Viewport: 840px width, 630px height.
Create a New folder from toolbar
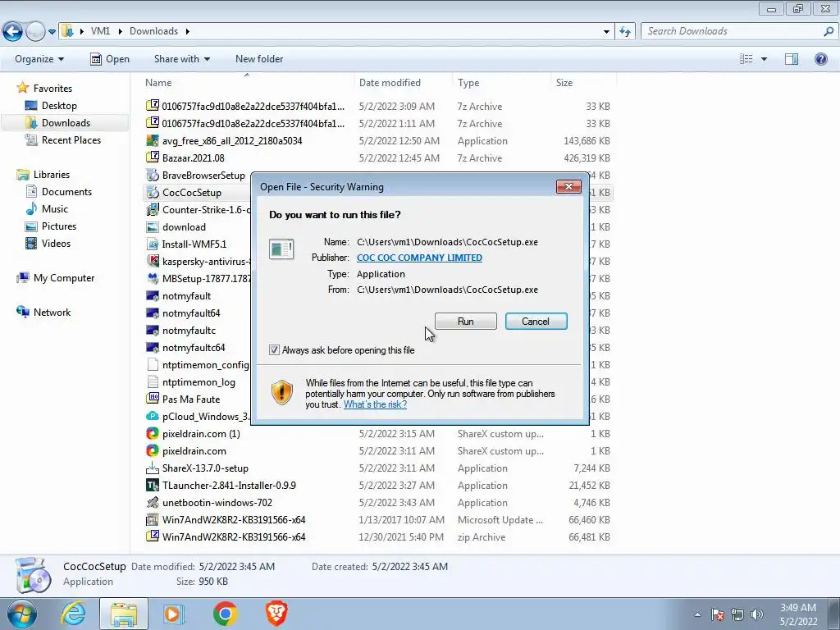point(259,59)
